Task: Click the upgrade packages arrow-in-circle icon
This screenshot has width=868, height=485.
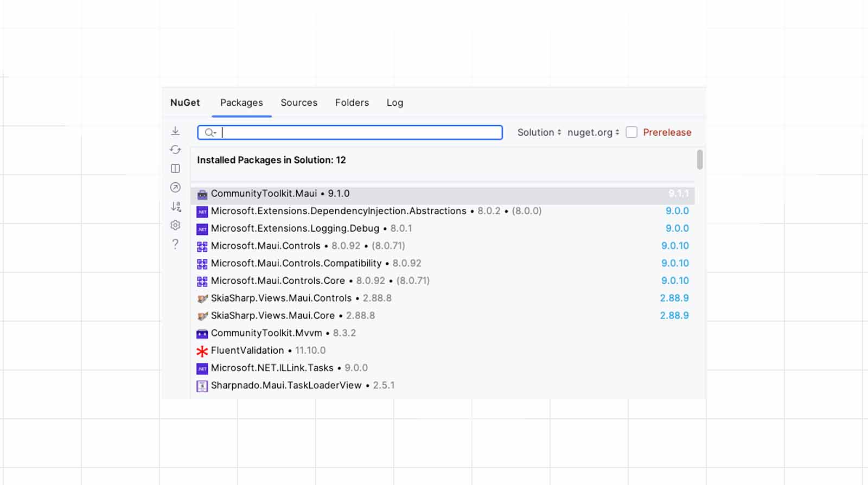Action: pyautogui.click(x=175, y=187)
